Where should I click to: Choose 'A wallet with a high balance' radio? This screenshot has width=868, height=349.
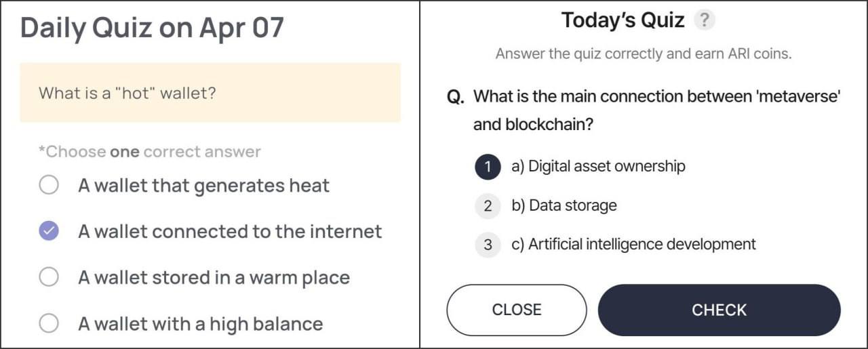[x=49, y=324]
